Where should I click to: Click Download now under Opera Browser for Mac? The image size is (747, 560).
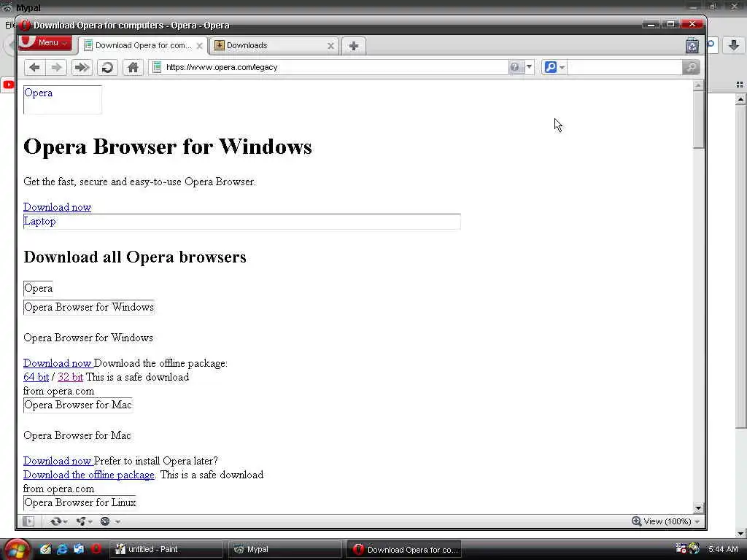(x=58, y=461)
